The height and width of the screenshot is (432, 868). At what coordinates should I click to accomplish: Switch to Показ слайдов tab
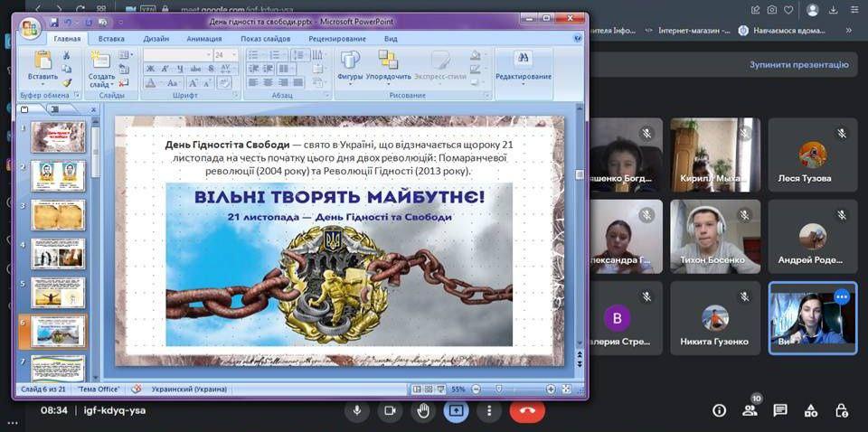point(265,39)
